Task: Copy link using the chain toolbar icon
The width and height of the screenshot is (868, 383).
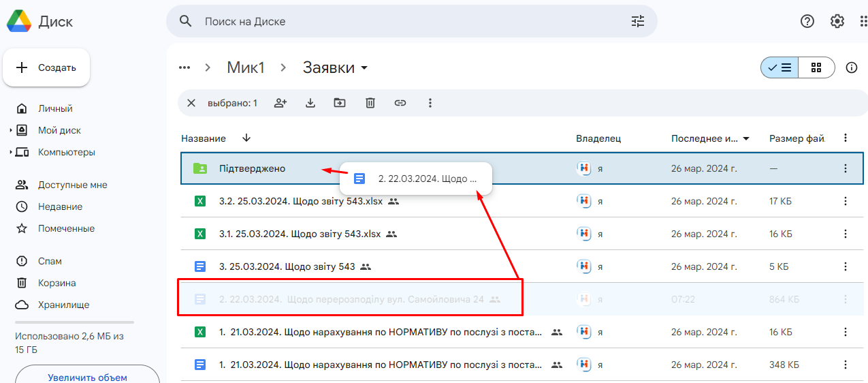Action: point(400,103)
